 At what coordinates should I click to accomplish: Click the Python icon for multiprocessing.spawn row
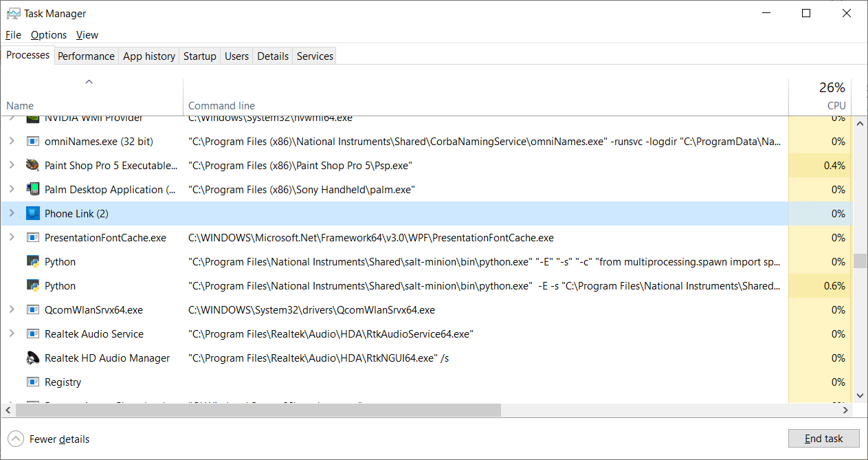pos(32,261)
